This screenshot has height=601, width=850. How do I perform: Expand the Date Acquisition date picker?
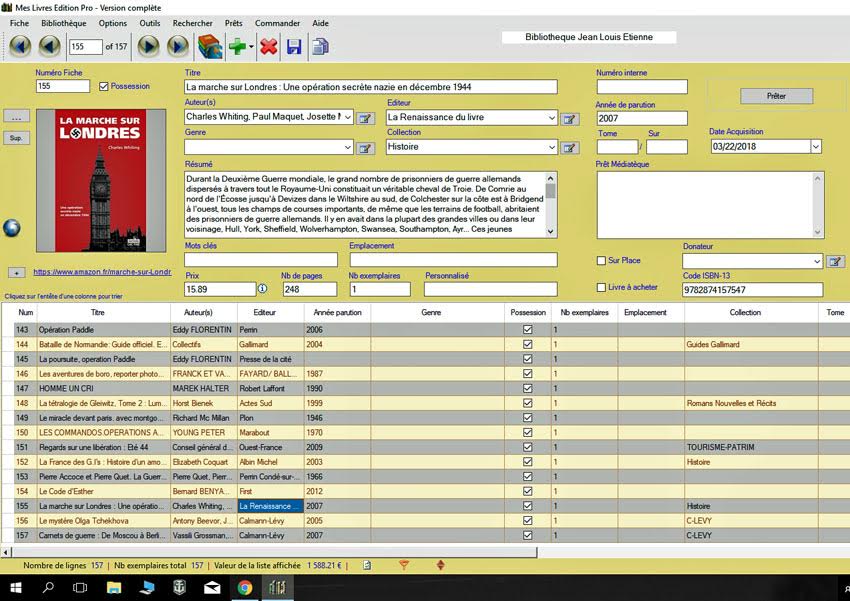[816, 147]
